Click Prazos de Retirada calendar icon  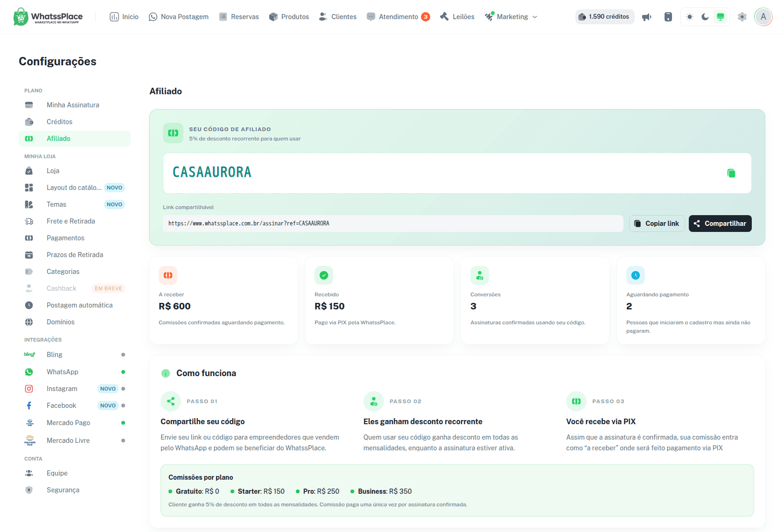coord(29,255)
